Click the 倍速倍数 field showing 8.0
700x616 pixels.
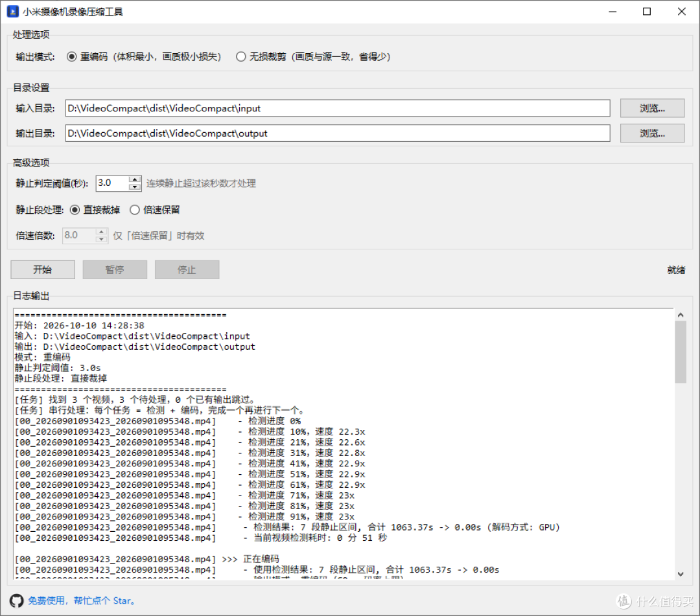pyautogui.click(x=79, y=235)
